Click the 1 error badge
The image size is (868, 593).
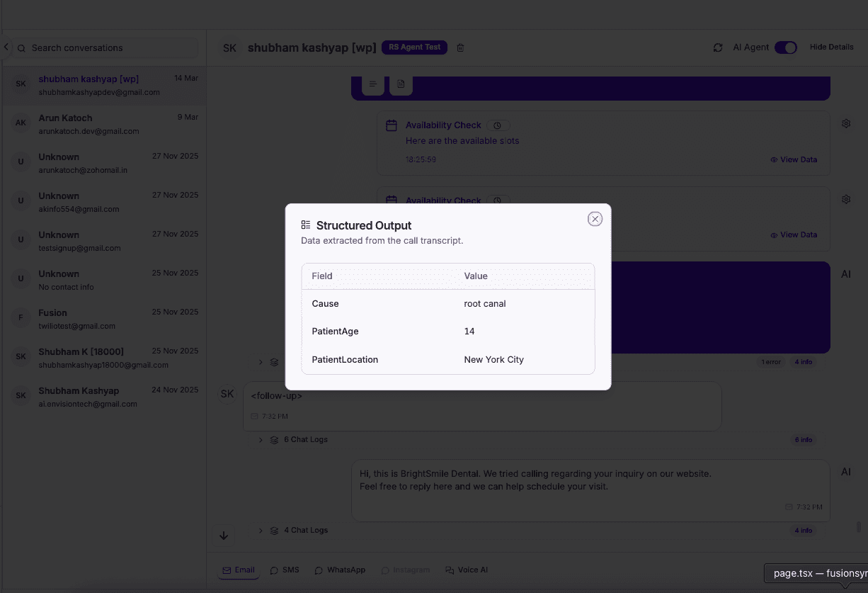click(771, 361)
